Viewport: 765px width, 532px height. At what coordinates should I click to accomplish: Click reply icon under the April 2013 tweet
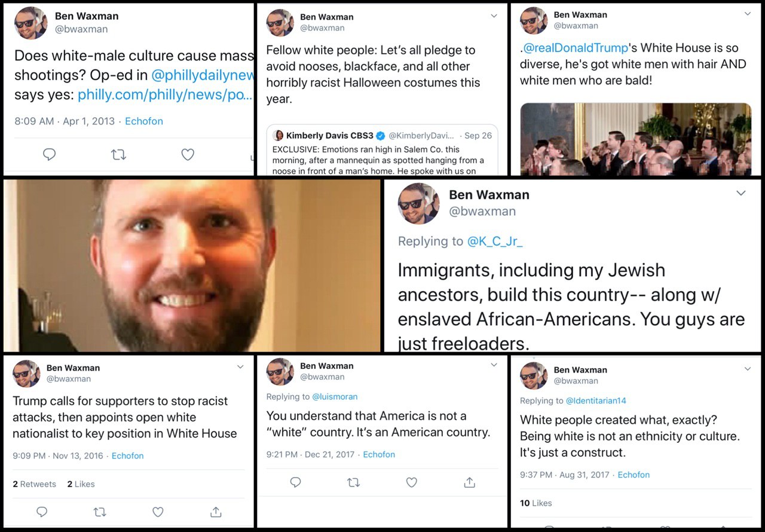pos(50,155)
